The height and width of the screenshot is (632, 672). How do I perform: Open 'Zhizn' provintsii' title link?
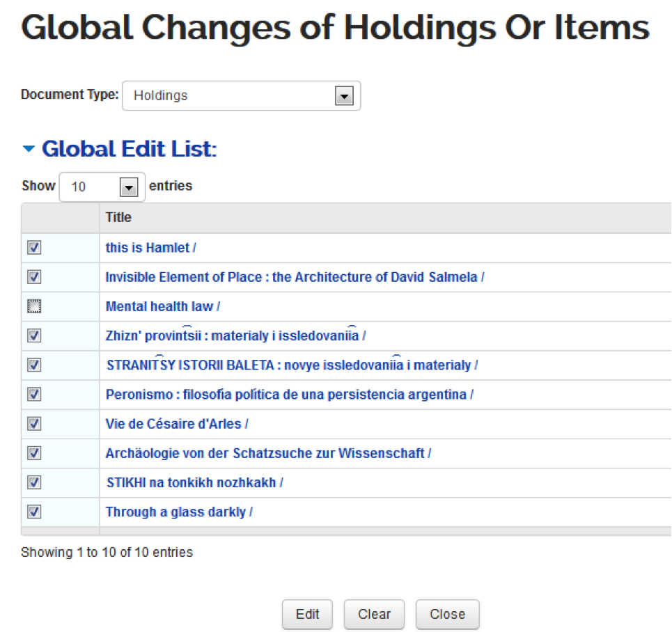tap(235, 336)
